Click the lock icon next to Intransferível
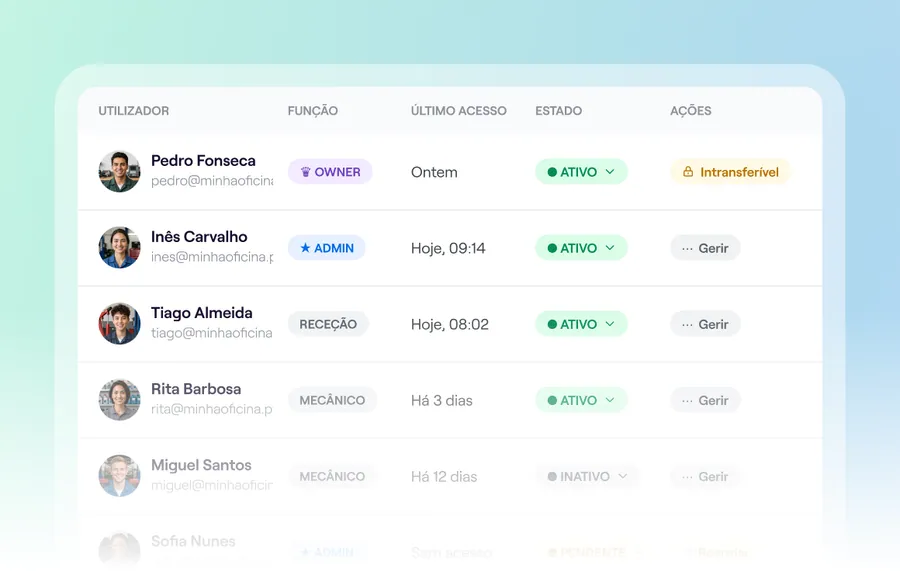900x571 pixels. 688,172
